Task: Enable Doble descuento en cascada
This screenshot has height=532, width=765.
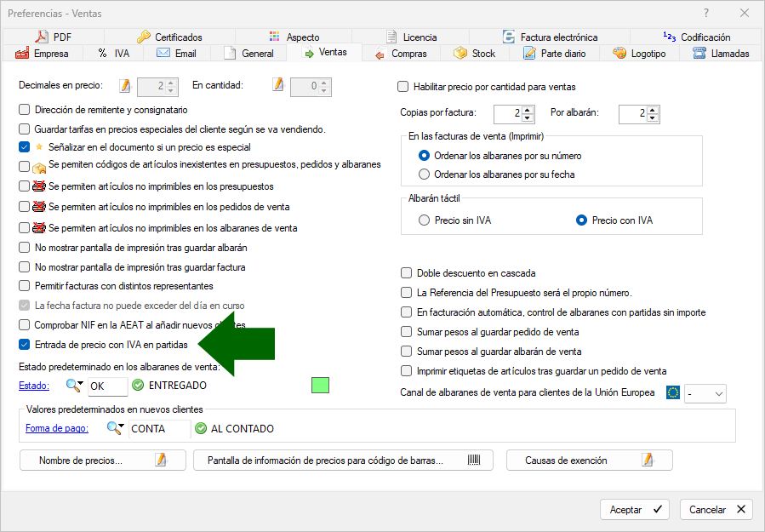Action: pos(406,273)
